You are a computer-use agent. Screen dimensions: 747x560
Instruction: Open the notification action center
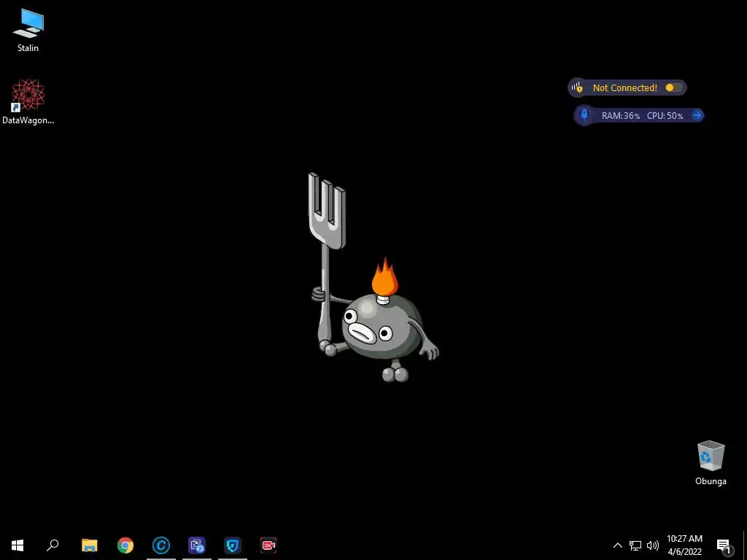pos(723,545)
